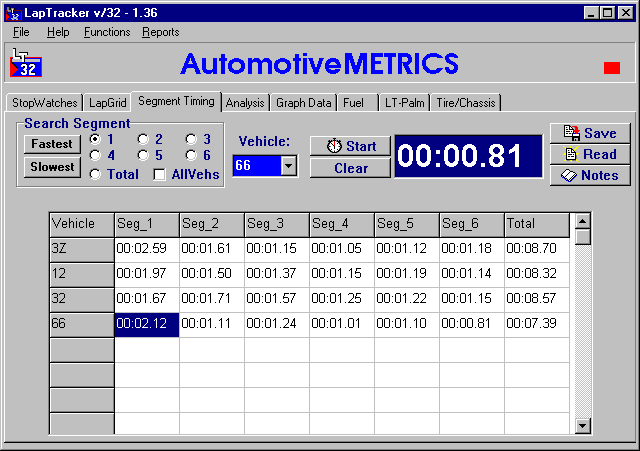
Task: Click Total cell 00:08.70
Action: pyautogui.click(x=537, y=250)
